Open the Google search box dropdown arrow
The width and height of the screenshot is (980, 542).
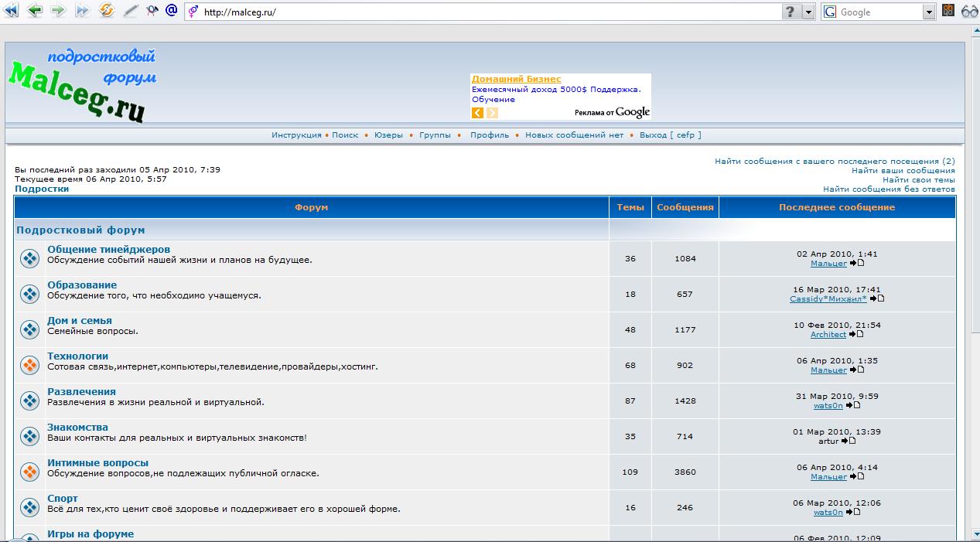929,12
